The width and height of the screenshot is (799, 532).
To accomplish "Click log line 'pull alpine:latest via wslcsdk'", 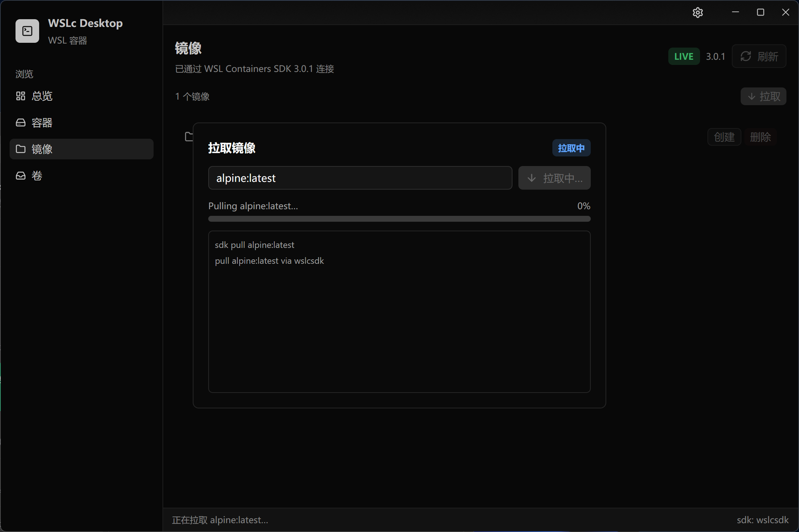I will (x=269, y=261).
